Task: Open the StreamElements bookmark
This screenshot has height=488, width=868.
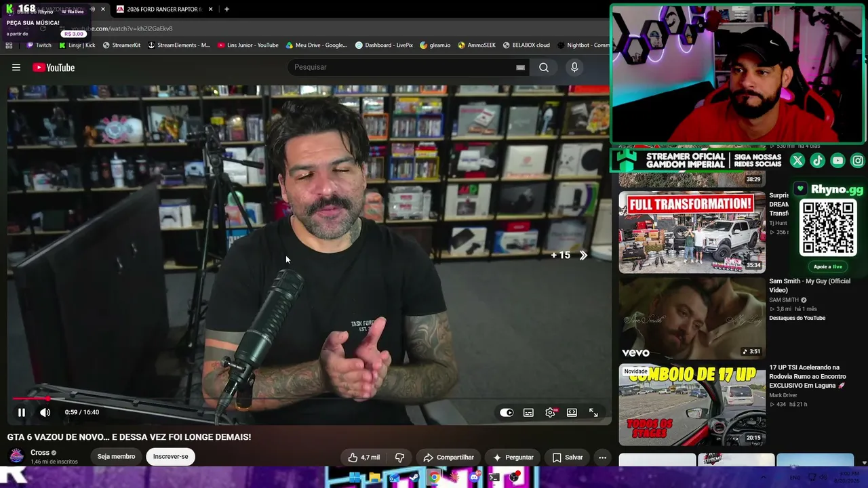Action: tap(179, 45)
